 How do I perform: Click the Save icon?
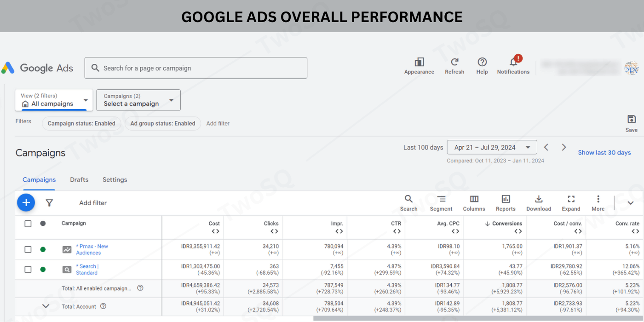[632, 120]
